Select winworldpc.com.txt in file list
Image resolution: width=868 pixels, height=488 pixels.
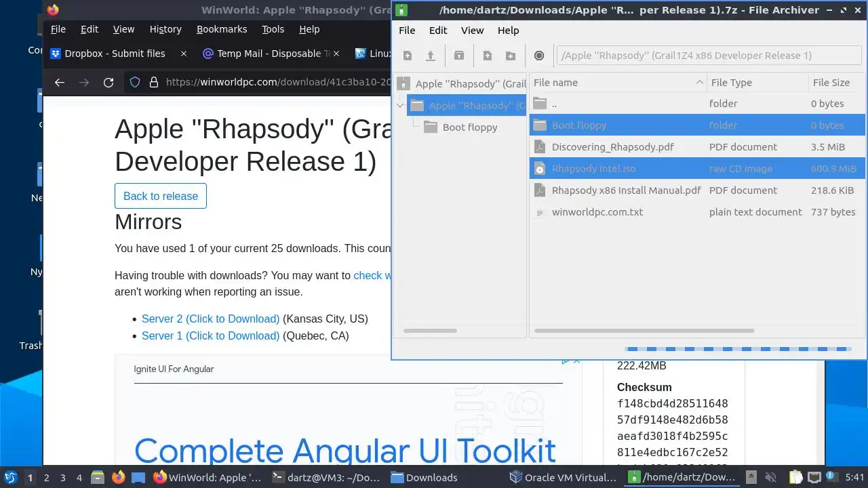pyautogui.click(x=697, y=212)
